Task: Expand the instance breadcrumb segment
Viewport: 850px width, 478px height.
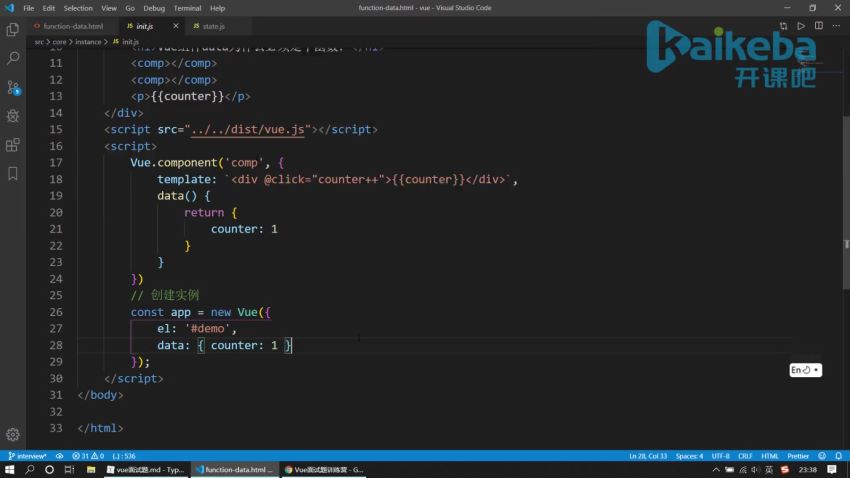Action: pyautogui.click(x=88, y=42)
